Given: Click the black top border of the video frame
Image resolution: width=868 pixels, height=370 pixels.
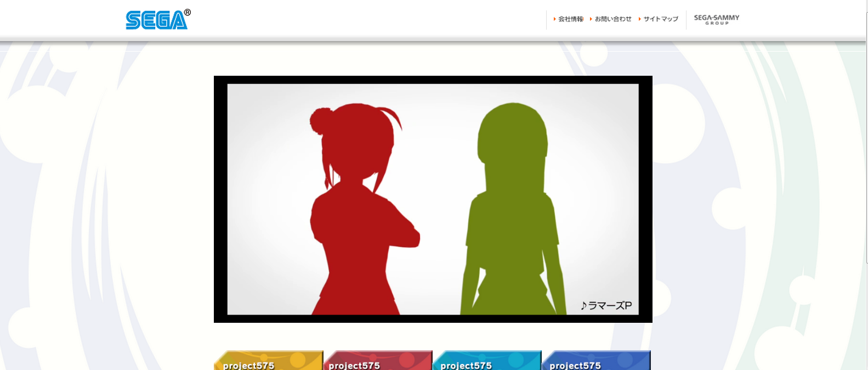Looking at the screenshot, I should (433, 80).
